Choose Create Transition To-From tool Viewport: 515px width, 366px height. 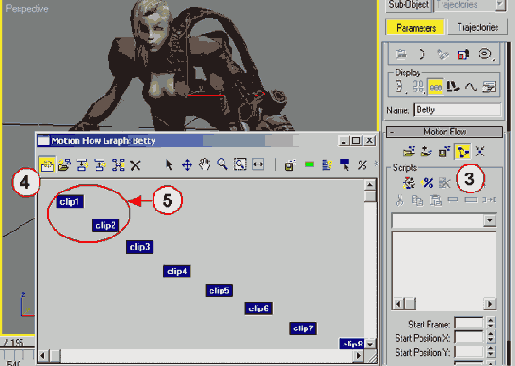point(100,165)
